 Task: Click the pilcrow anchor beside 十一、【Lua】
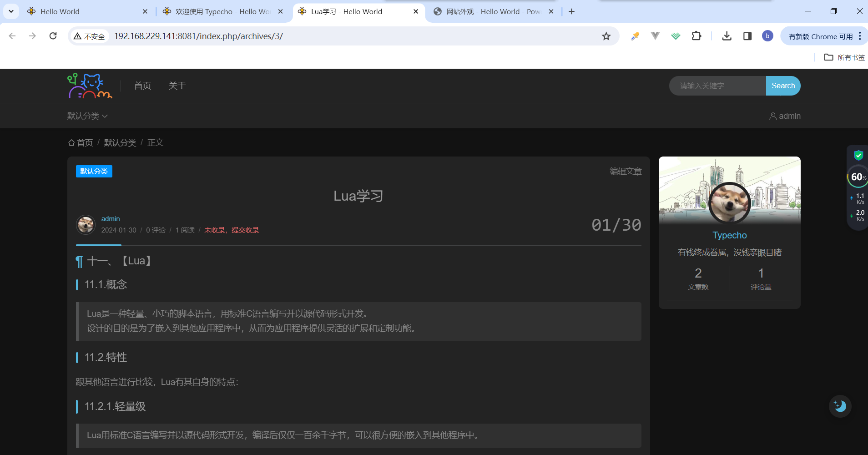pyautogui.click(x=79, y=262)
